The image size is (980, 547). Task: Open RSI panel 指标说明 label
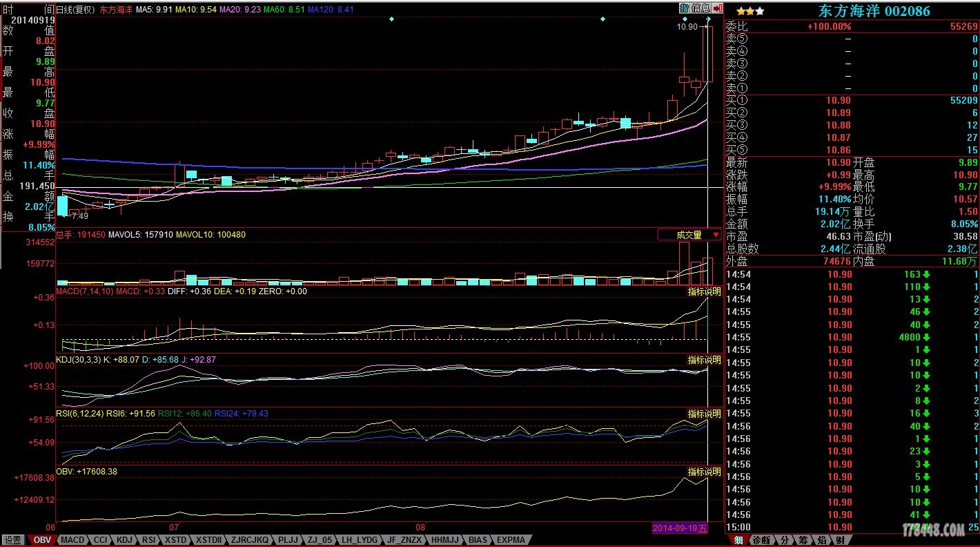point(704,414)
